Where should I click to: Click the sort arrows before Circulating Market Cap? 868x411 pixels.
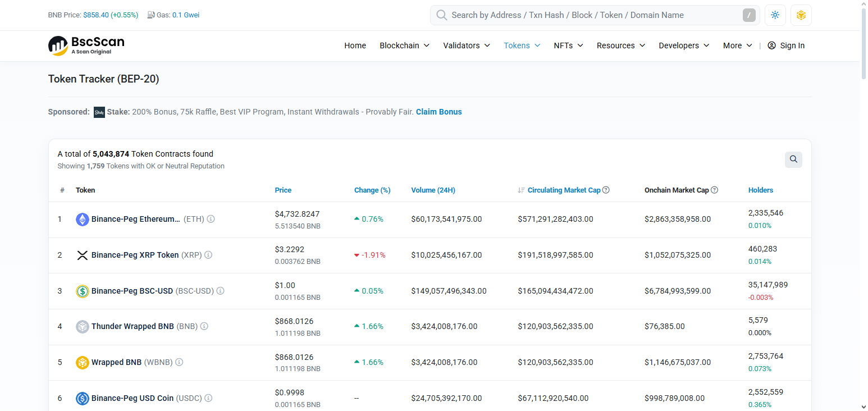click(522, 190)
